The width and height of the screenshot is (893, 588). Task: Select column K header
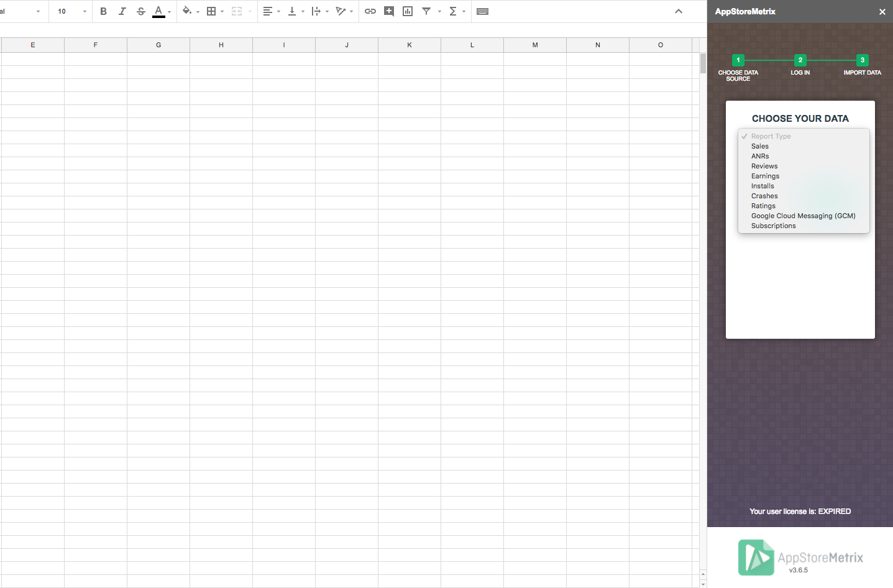410,45
